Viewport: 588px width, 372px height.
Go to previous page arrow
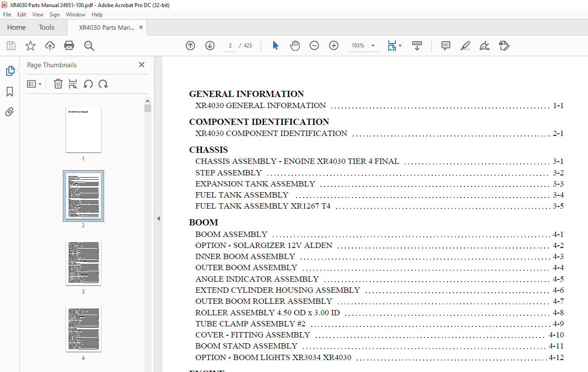click(x=190, y=46)
